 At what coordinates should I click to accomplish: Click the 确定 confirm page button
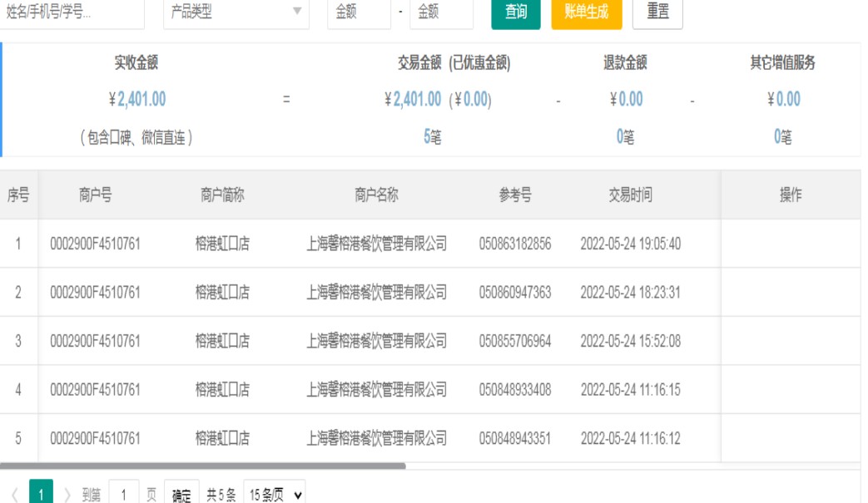pyautogui.click(x=181, y=495)
